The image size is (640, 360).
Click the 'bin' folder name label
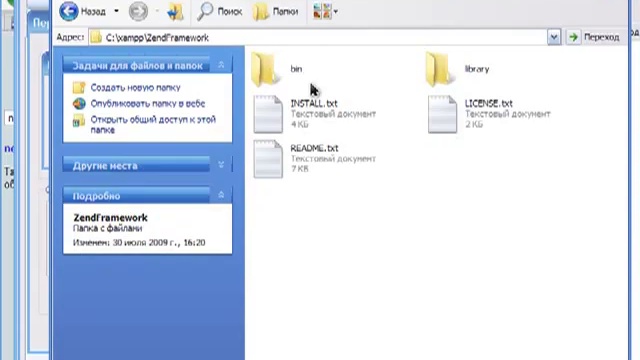(x=296, y=69)
